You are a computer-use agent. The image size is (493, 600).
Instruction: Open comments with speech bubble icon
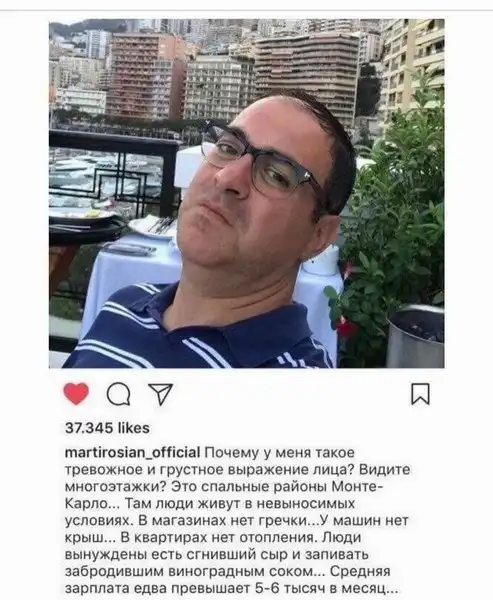coord(118,395)
